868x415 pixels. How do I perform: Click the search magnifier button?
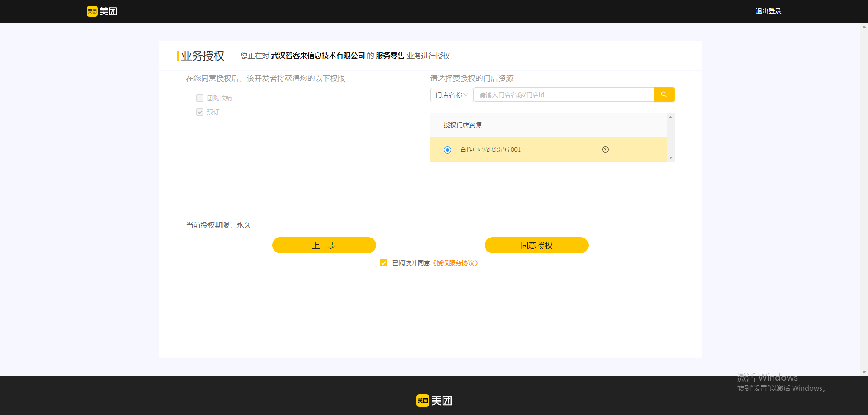pos(664,94)
